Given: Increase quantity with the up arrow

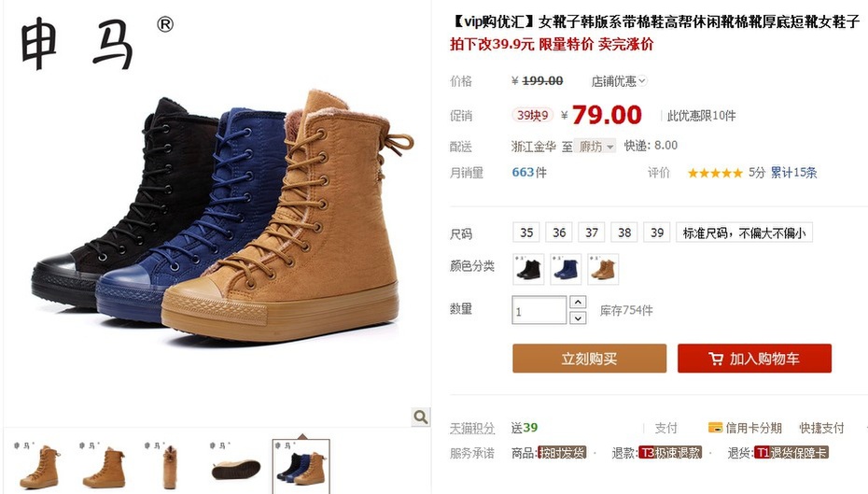Looking at the screenshot, I should click(x=578, y=302).
